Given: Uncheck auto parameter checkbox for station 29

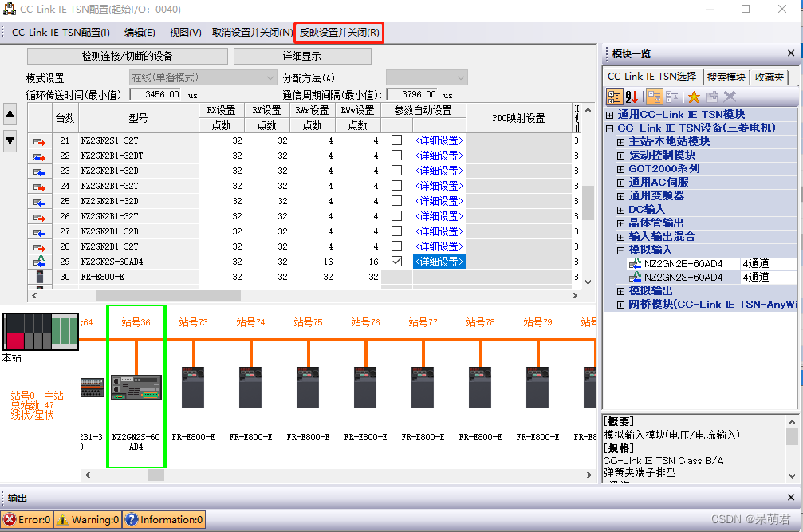Looking at the screenshot, I should pos(396,261).
